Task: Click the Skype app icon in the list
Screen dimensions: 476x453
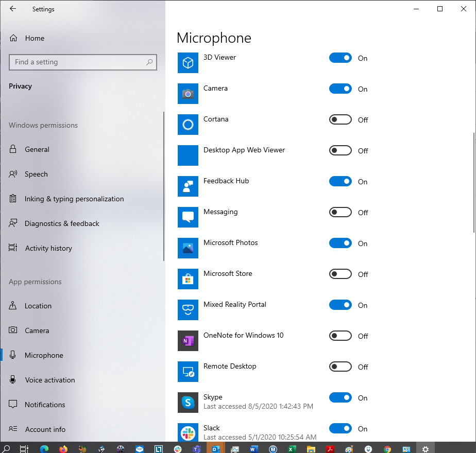Action: [188, 403]
